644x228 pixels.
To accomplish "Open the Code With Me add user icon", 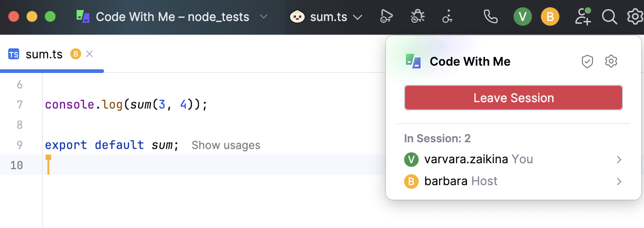I will pos(583,17).
